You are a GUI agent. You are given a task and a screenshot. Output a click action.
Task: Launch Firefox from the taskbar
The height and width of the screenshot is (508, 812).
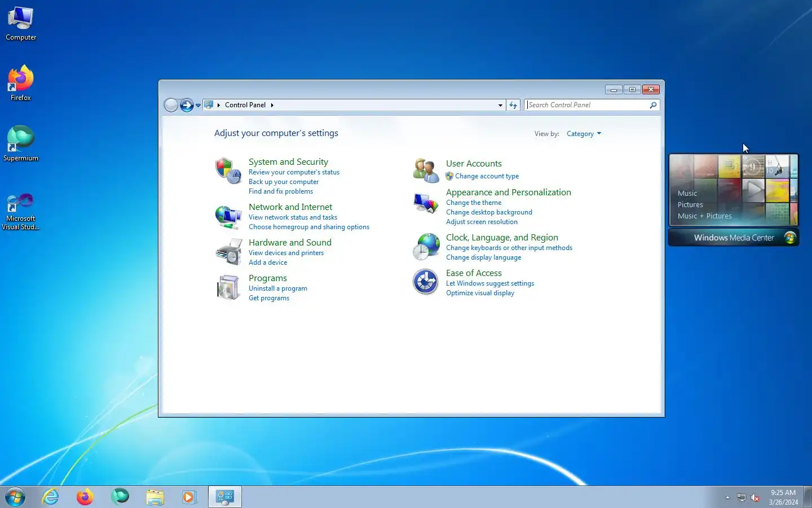click(85, 497)
